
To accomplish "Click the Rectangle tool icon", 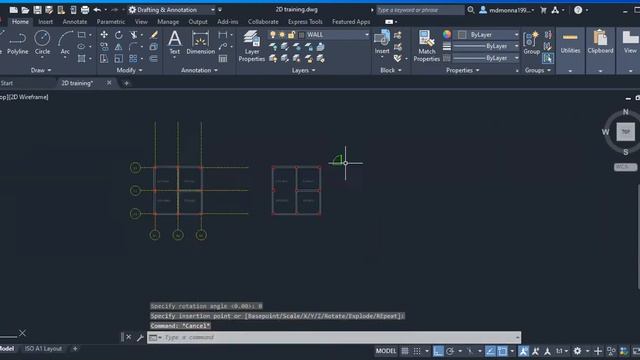I will click(x=82, y=35).
